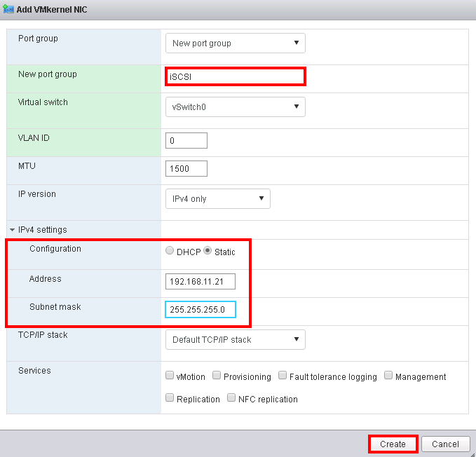476x457 pixels.
Task: Enable the Management service checkbox
Action: [x=388, y=376]
